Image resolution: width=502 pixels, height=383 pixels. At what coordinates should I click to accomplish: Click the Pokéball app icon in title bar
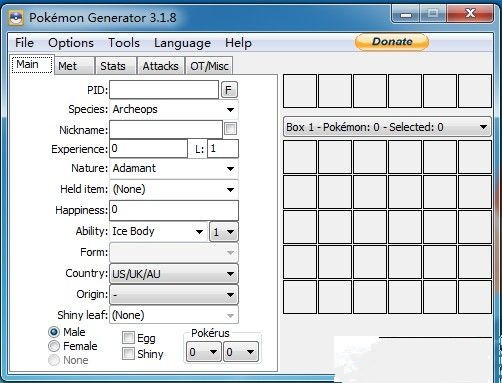coord(16,17)
